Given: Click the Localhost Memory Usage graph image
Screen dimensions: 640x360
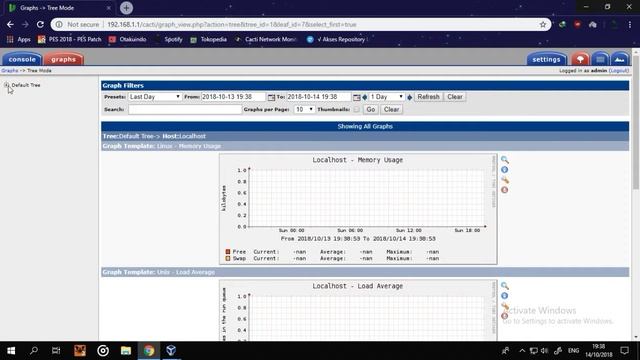Looking at the screenshot, I should 358,209.
